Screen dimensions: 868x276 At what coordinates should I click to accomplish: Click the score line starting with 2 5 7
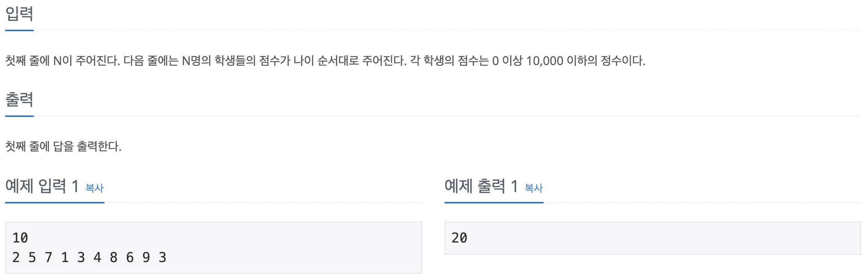pos(89,258)
